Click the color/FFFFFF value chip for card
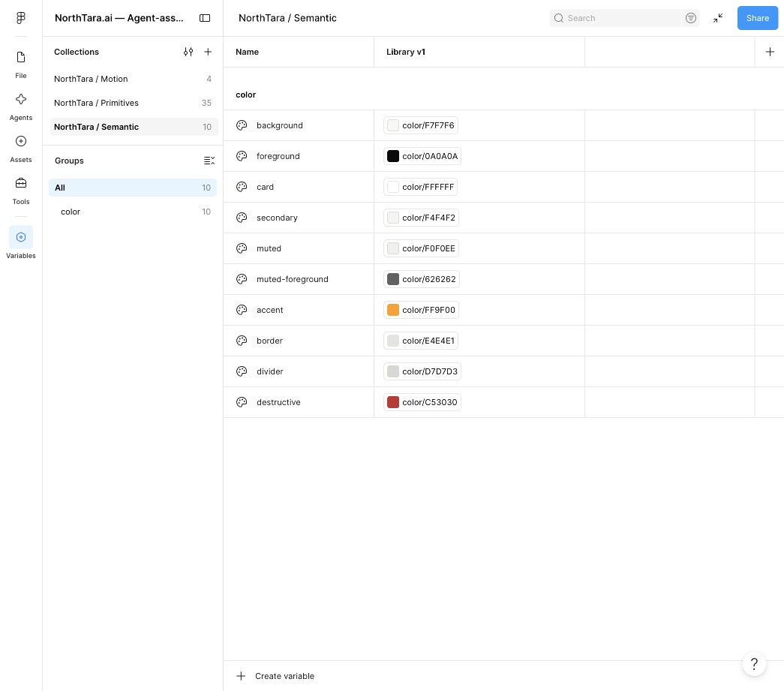784x691 pixels. click(420, 187)
